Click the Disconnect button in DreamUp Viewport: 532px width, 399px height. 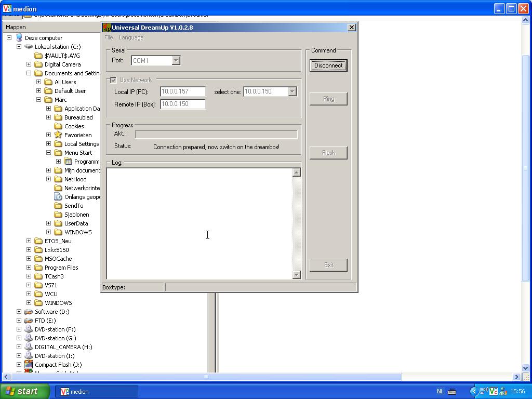coord(328,65)
